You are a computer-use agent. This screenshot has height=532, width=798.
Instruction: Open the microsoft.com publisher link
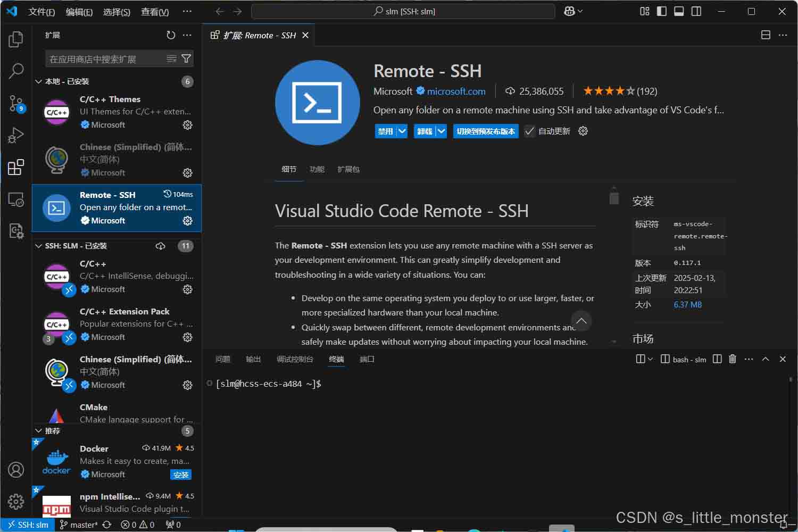click(x=456, y=92)
